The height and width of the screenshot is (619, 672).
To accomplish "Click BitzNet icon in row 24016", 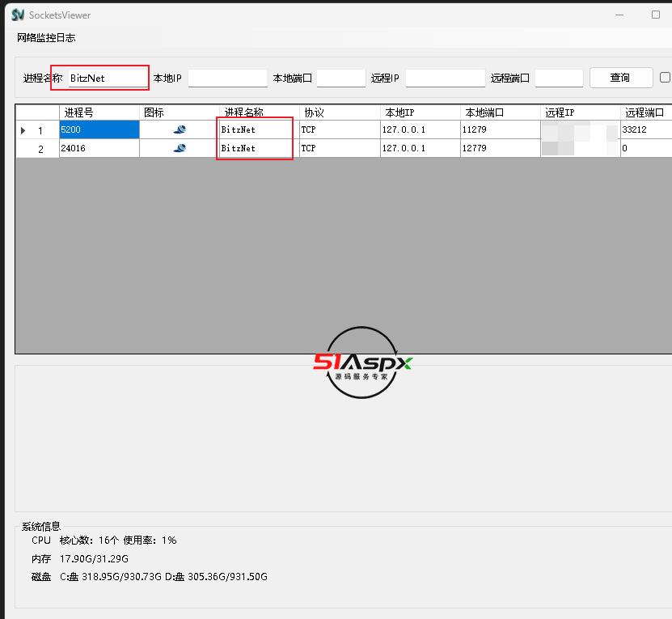I will point(180,148).
